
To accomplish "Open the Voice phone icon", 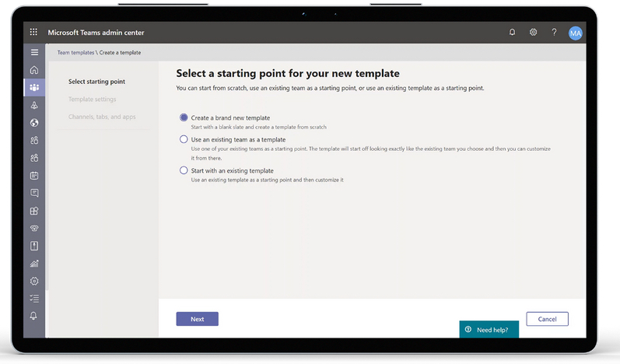I will point(34,228).
